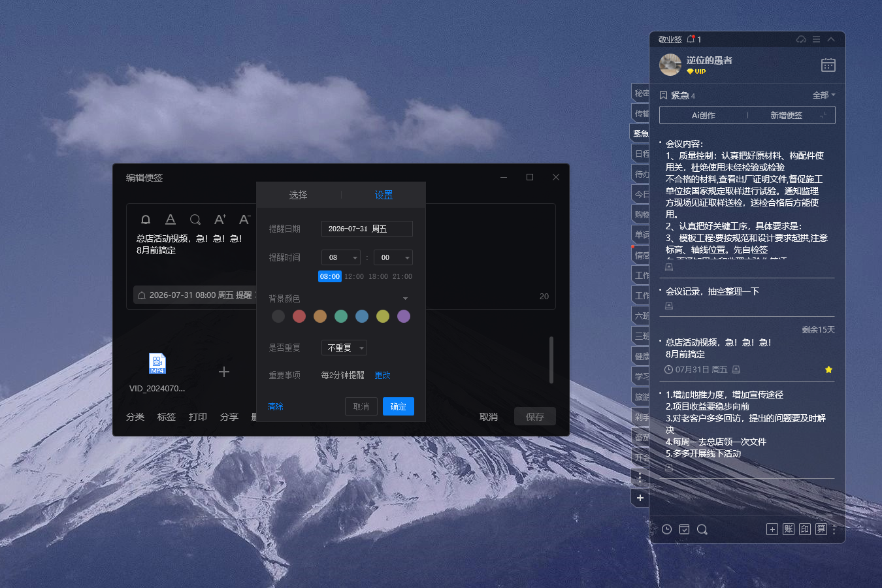Click the 新增便签 button

pos(786,115)
